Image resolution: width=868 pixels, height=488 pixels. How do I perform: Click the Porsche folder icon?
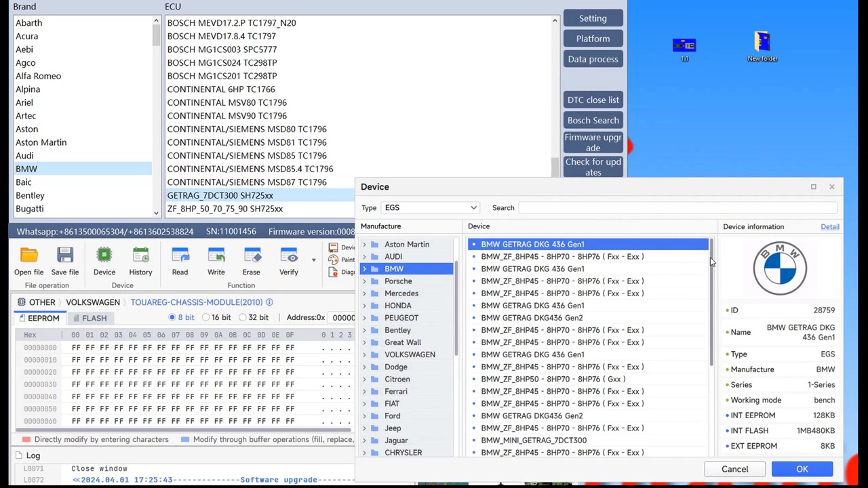[375, 281]
